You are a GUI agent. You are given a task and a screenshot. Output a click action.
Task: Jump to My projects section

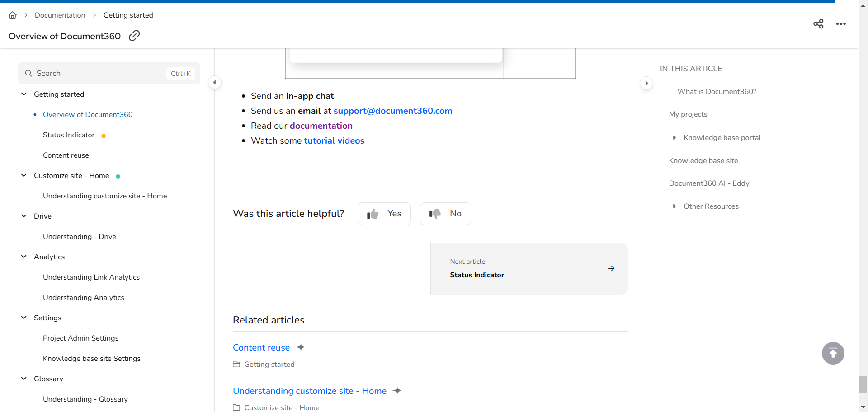click(688, 114)
